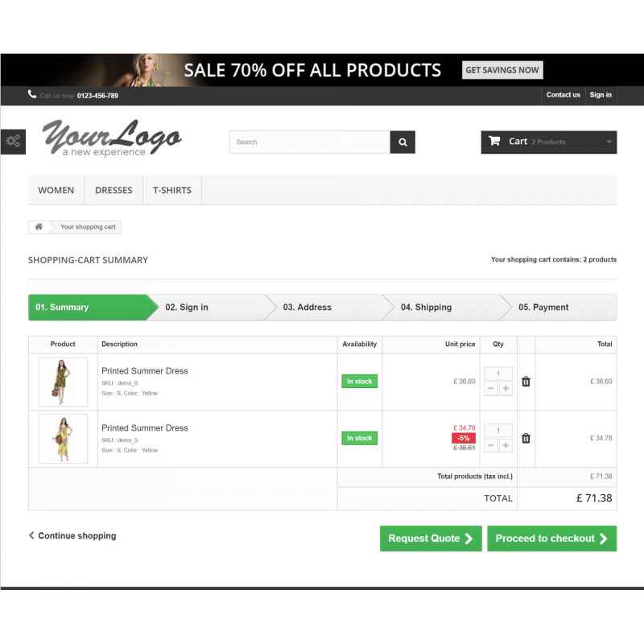
Task: Increase quantity of the second dress
Action: 506,445
